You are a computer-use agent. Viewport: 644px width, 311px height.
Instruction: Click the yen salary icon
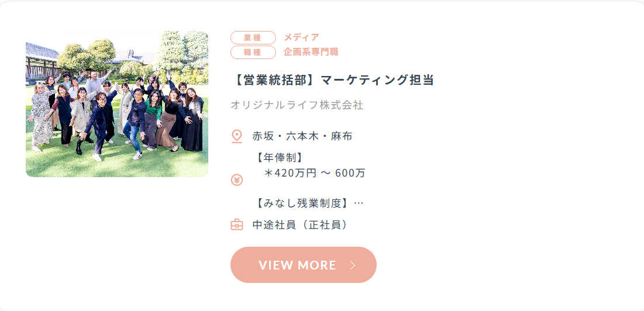tap(237, 179)
